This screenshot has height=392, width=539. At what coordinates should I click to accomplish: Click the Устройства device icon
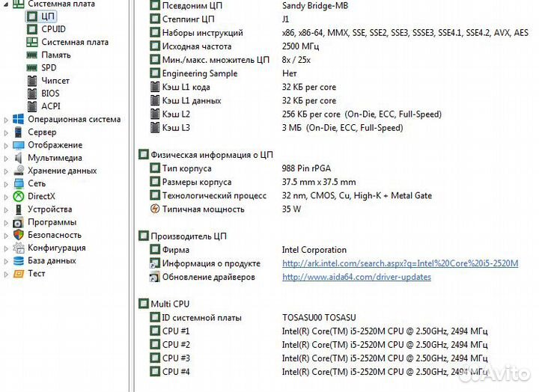click(18, 209)
